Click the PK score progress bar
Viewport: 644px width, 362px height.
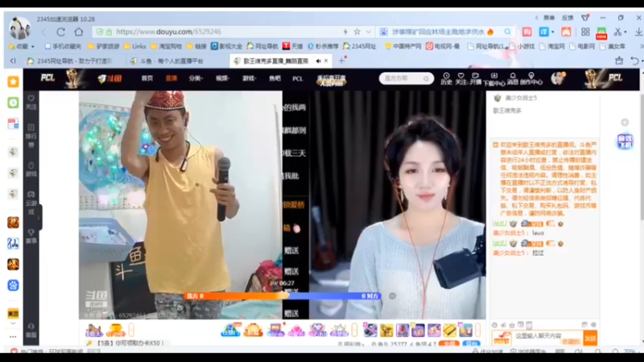click(x=283, y=295)
